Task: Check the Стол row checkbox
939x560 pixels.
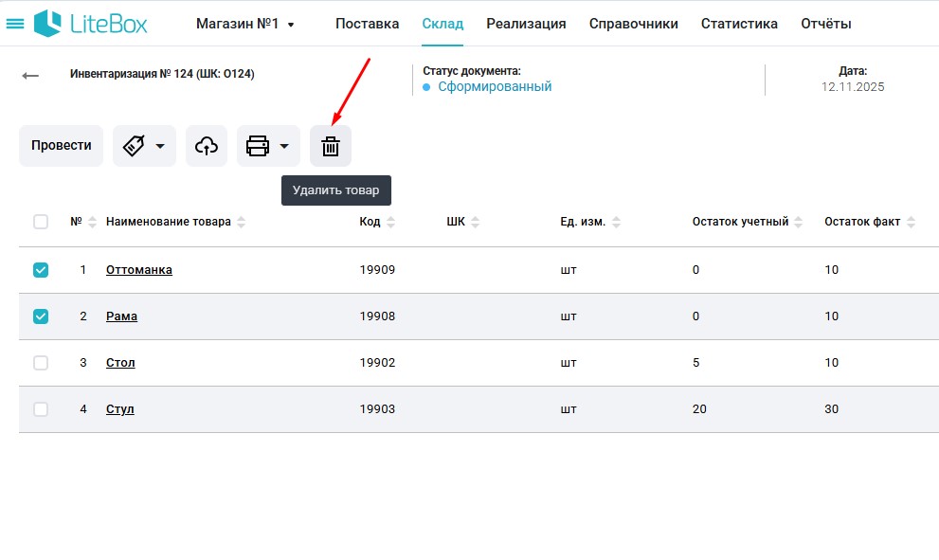Action: pyautogui.click(x=41, y=363)
